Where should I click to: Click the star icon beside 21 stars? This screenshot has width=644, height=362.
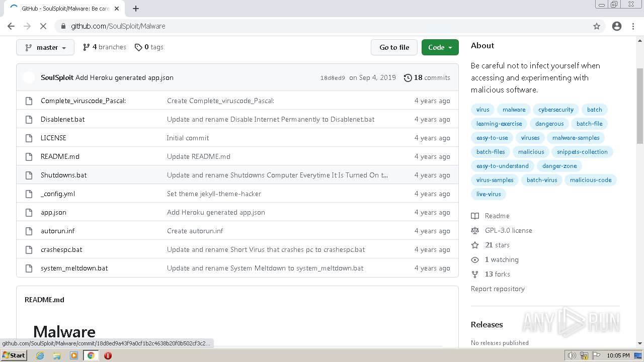[x=475, y=245]
